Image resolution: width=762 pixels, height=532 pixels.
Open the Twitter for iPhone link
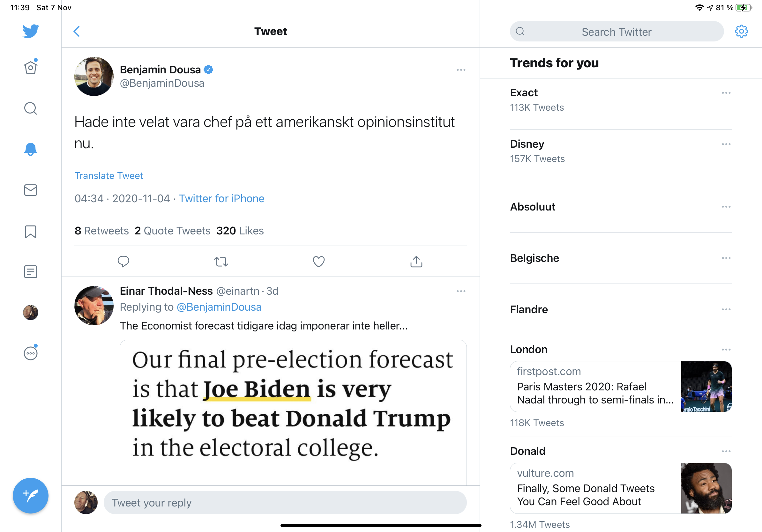pyautogui.click(x=221, y=198)
